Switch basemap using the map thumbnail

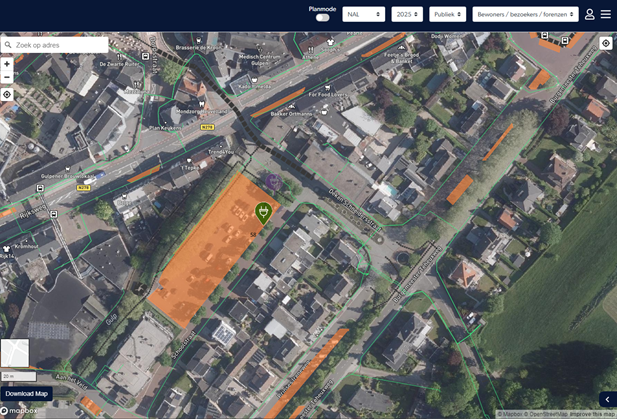pos(15,353)
